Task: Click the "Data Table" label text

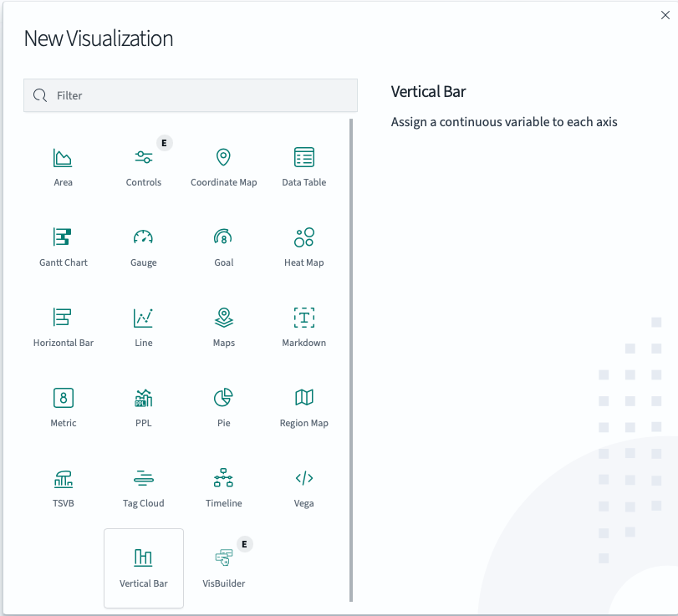Action: (x=304, y=182)
